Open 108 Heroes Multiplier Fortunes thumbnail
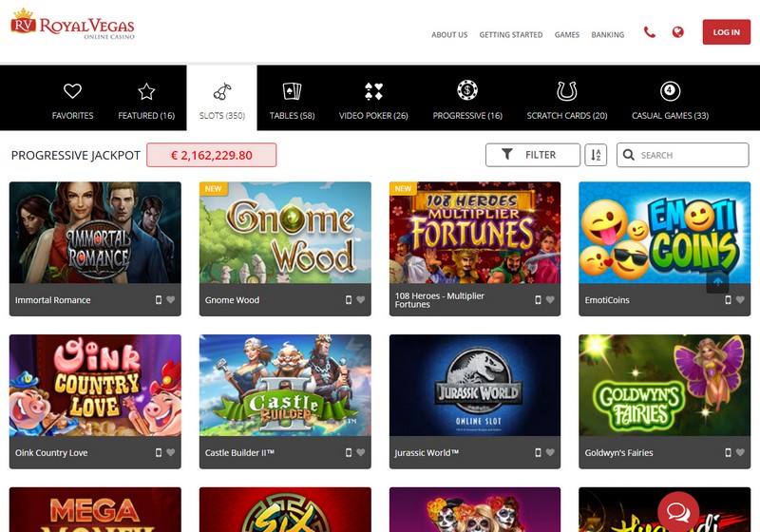Image resolution: width=760 pixels, height=532 pixels. [474, 233]
